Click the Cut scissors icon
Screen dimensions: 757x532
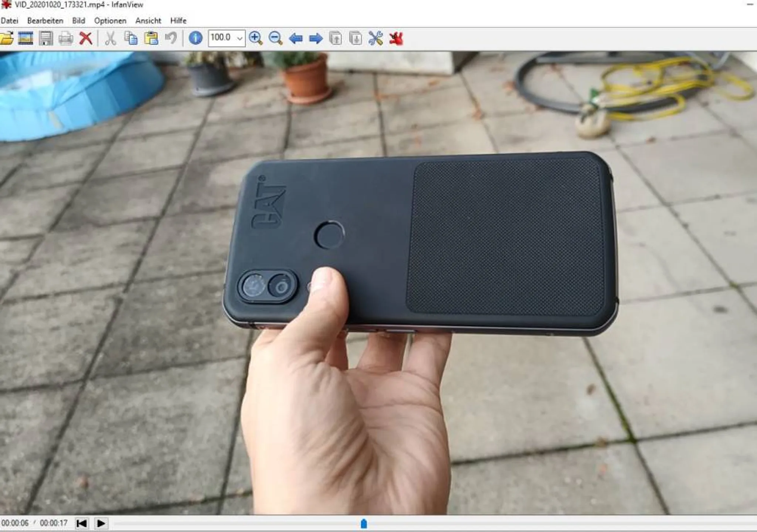[110, 38]
